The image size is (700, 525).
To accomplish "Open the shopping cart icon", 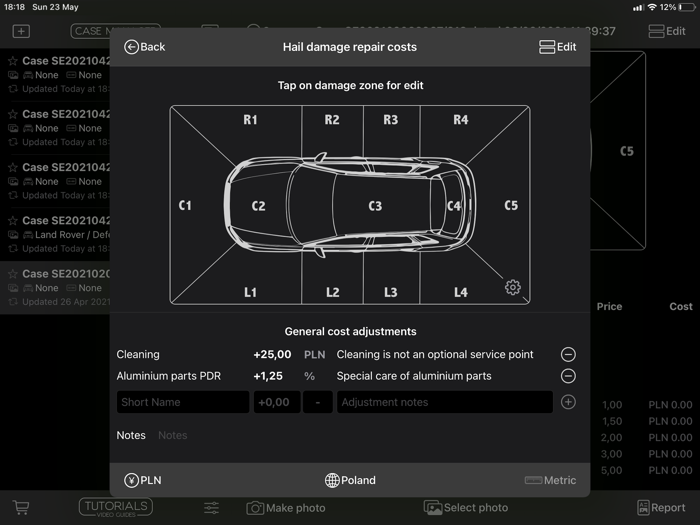I will coord(21,507).
